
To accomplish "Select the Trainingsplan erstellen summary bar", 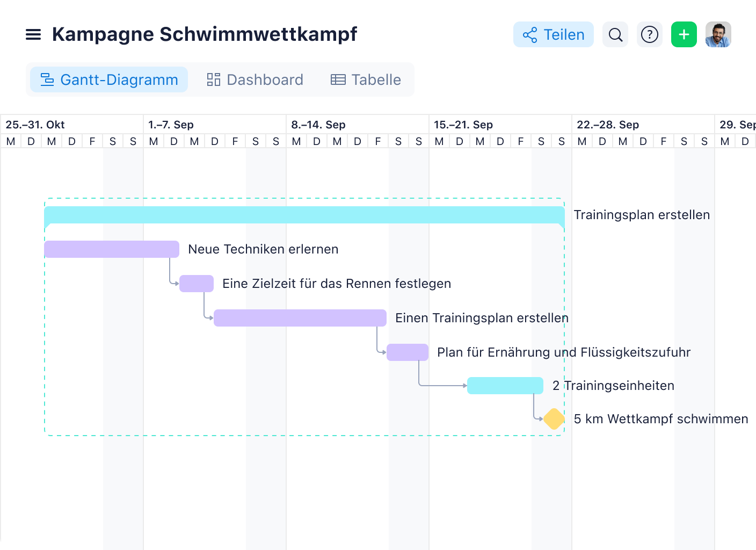I will [x=304, y=214].
